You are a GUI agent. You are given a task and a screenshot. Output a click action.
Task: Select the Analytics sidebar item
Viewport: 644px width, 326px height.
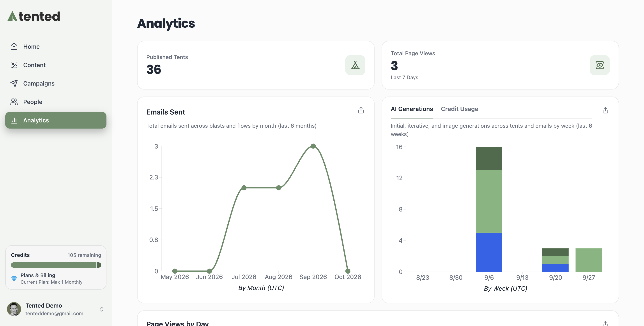tap(56, 120)
